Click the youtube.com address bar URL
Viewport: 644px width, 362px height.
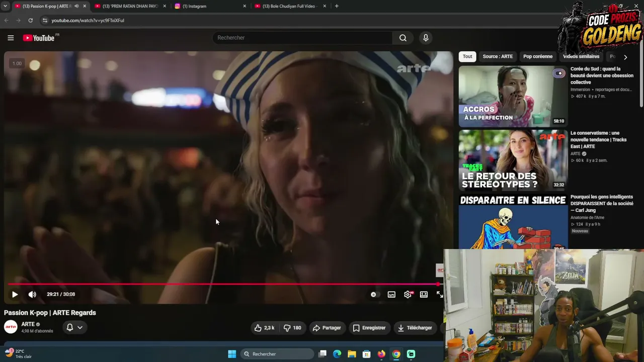click(x=88, y=21)
